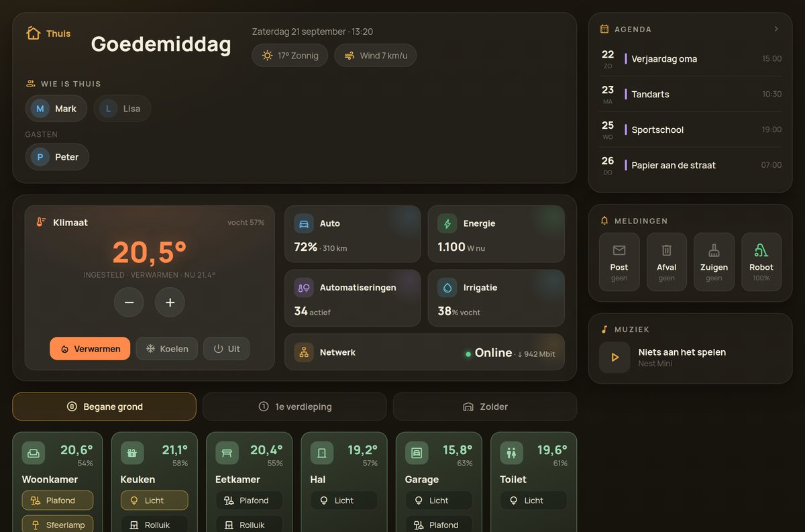Open the Zuigen vacuum notification tile
Viewport: 805px width, 532px height.
click(714, 262)
